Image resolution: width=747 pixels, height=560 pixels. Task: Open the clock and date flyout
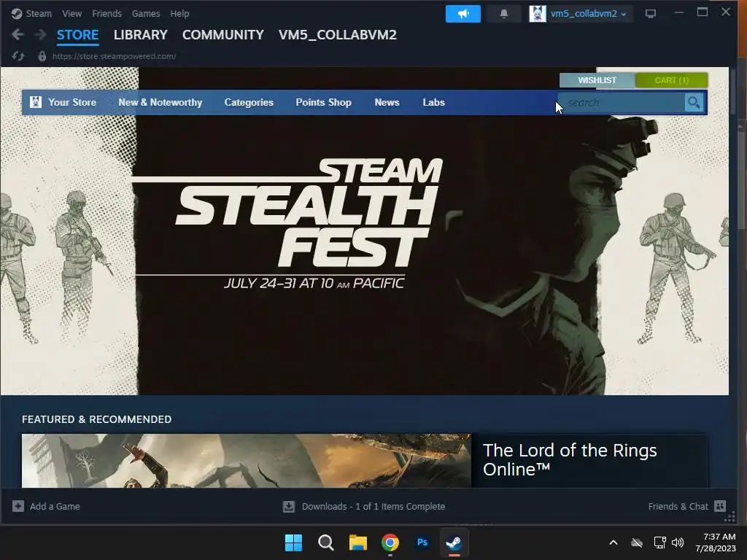click(x=715, y=542)
